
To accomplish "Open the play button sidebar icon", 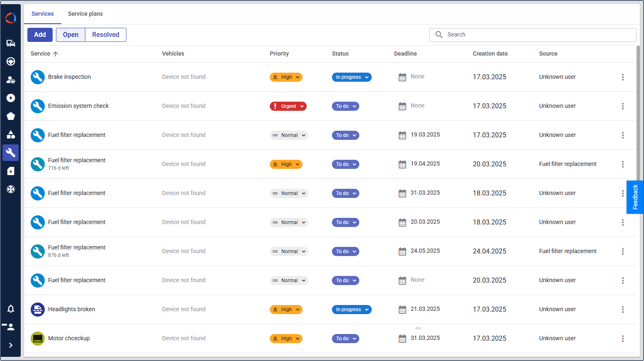I will 11,98.
